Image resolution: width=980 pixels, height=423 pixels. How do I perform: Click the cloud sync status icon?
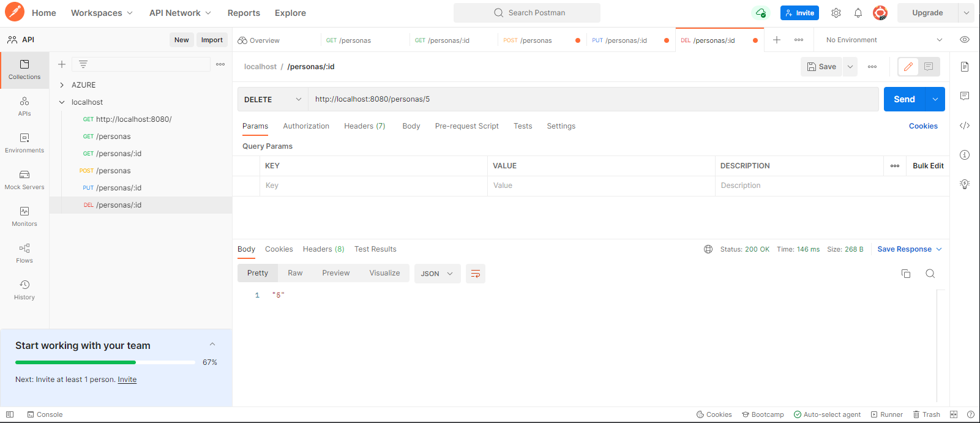click(761, 13)
